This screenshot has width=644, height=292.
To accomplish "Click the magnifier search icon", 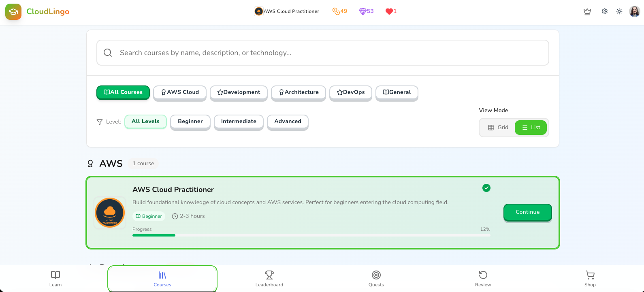I will [108, 53].
